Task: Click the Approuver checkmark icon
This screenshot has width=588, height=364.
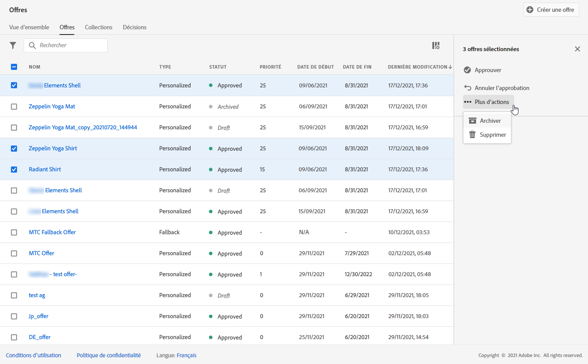Action: coord(467,70)
